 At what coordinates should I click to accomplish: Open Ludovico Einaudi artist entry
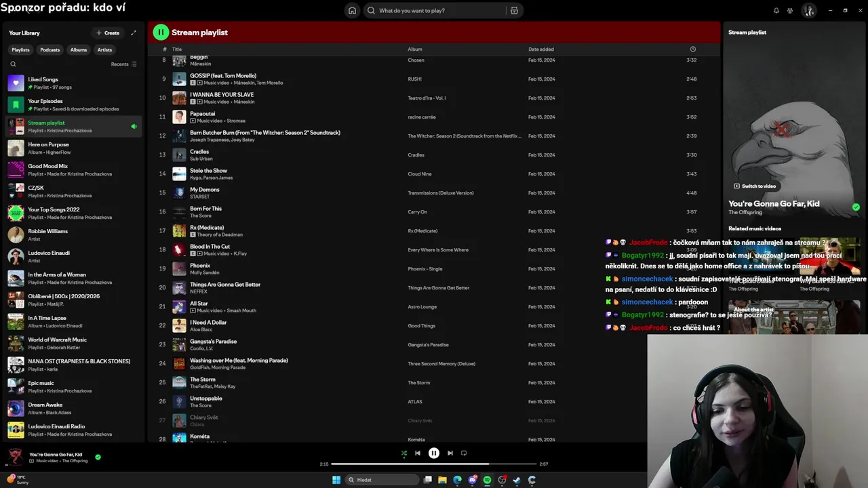75,257
